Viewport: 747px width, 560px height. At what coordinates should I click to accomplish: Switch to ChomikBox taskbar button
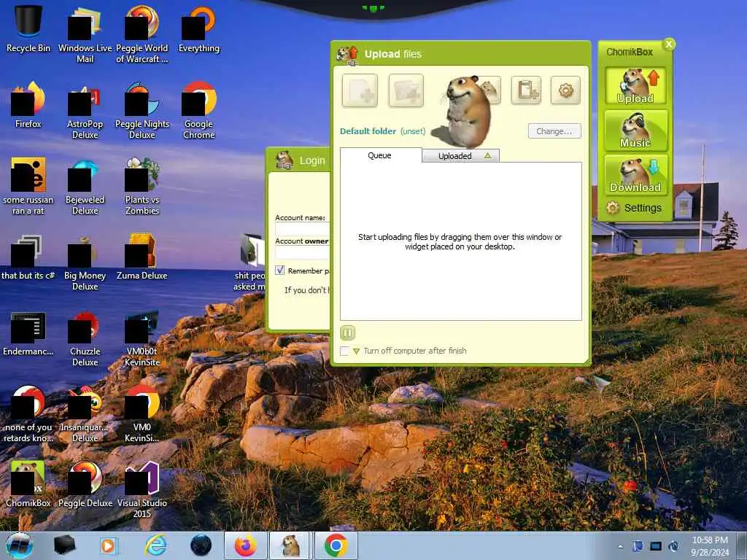(290, 545)
